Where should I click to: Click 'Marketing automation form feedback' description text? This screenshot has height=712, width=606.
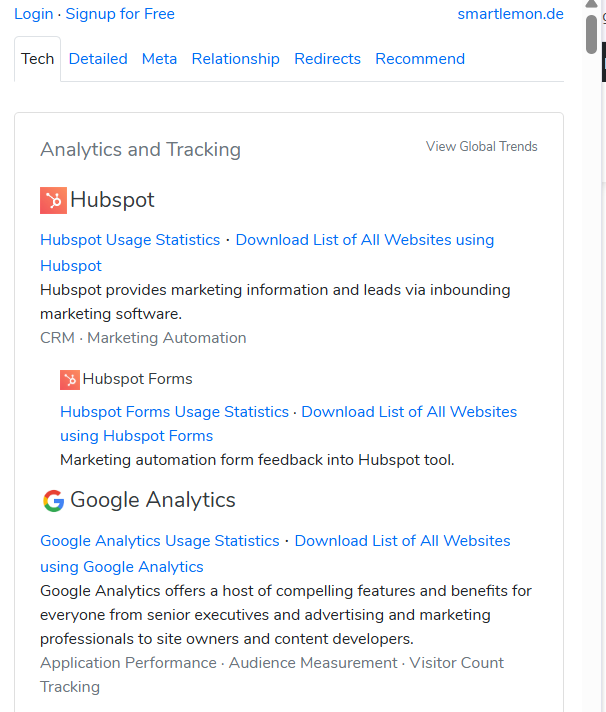(x=257, y=460)
